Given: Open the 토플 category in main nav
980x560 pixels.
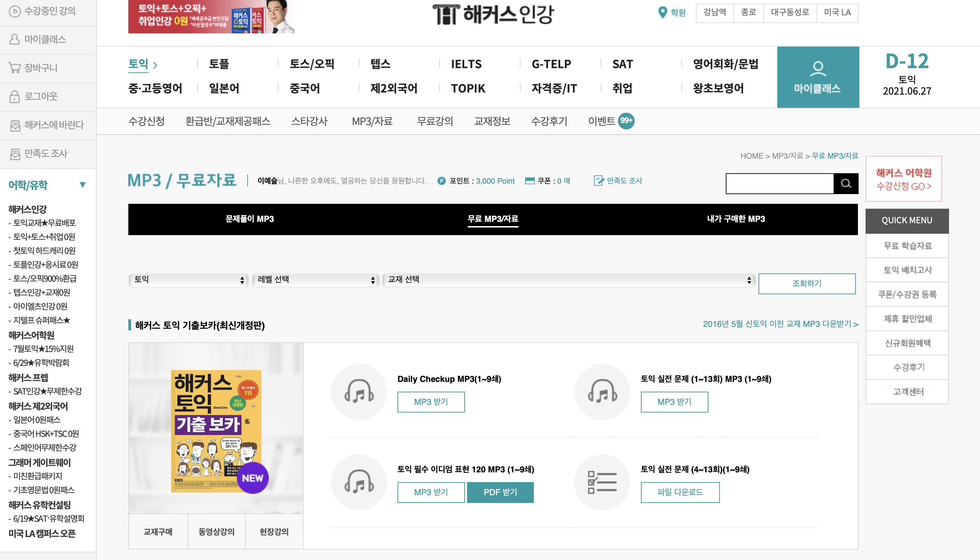Looking at the screenshot, I should pyautogui.click(x=219, y=64).
